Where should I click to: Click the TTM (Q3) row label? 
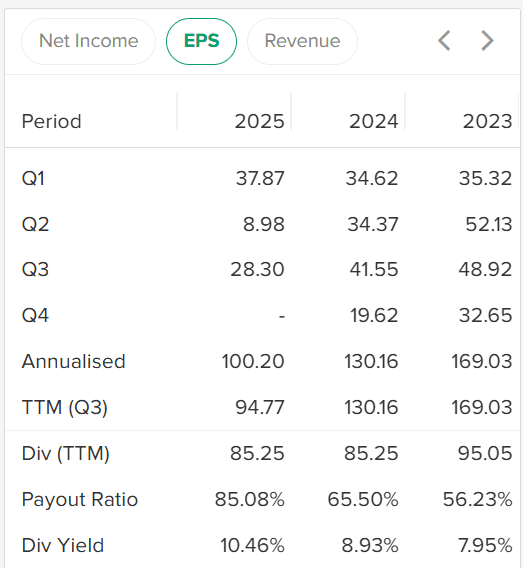(x=65, y=407)
